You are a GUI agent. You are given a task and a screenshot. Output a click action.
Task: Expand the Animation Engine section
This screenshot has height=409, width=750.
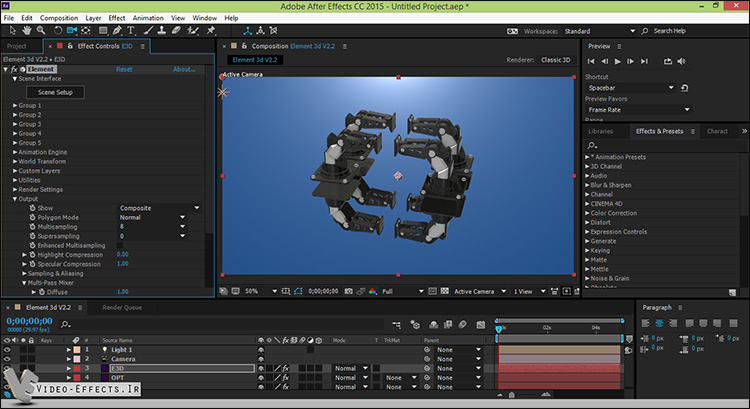pyautogui.click(x=15, y=152)
